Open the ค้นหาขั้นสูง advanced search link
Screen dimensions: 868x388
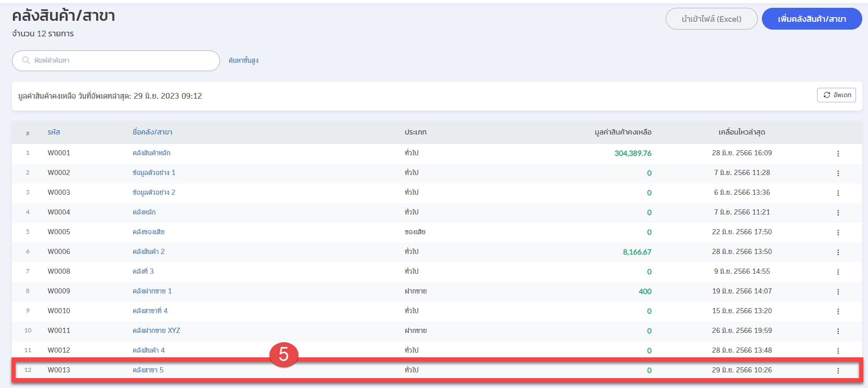[243, 60]
